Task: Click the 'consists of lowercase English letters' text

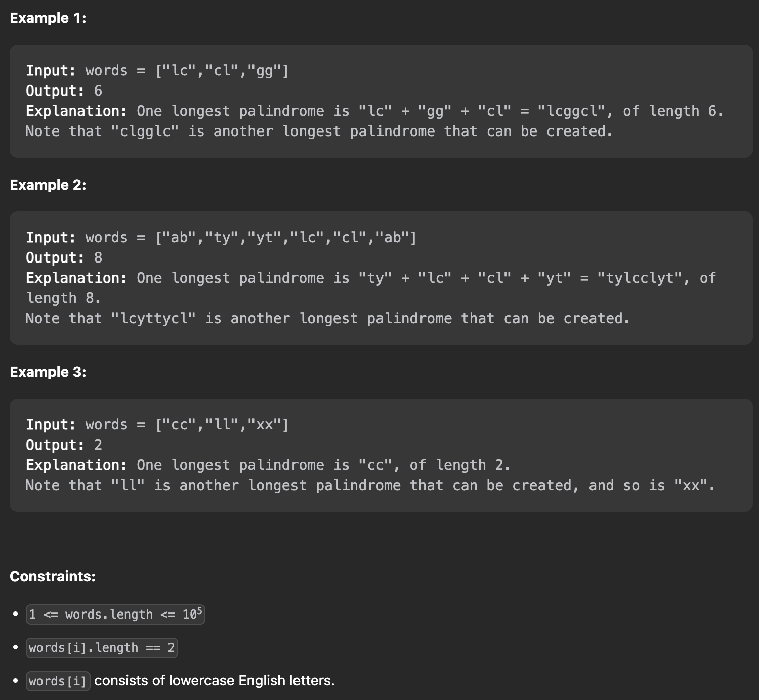Action: point(215,681)
